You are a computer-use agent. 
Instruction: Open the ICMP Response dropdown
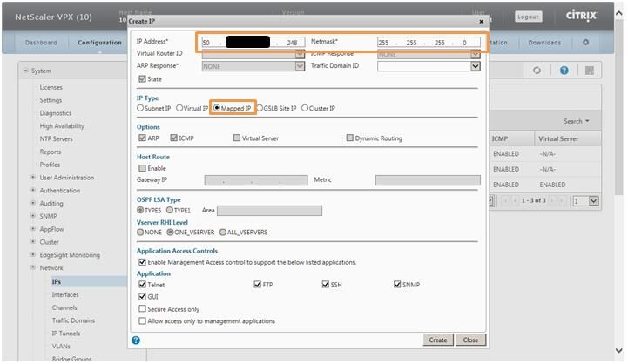click(475, 54)
